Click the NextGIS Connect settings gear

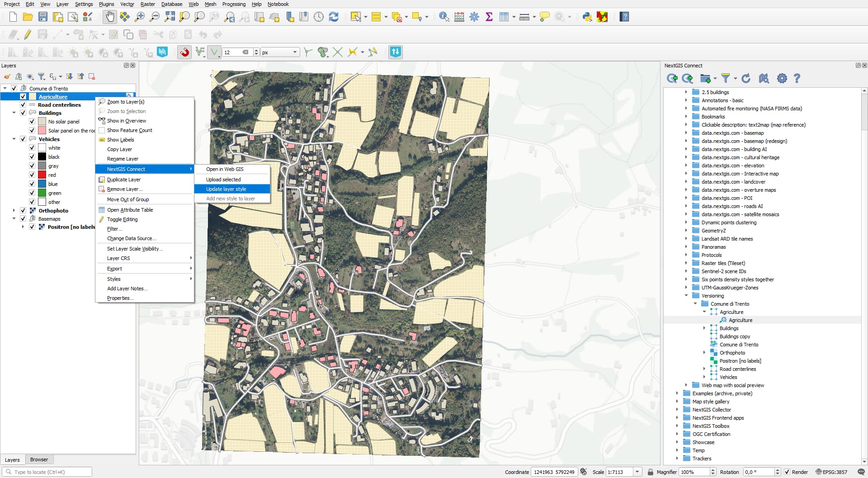click(x=782, y=79)
